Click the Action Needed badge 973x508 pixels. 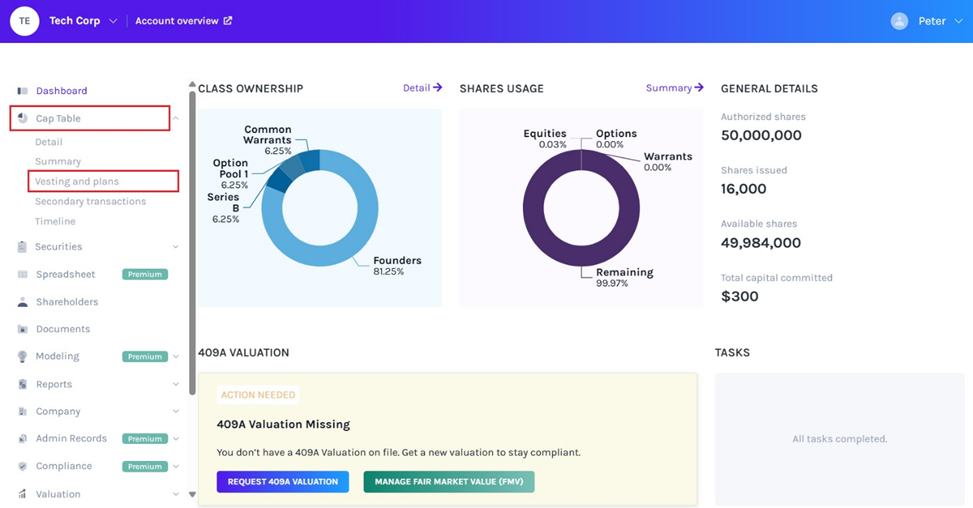point(258,395)
